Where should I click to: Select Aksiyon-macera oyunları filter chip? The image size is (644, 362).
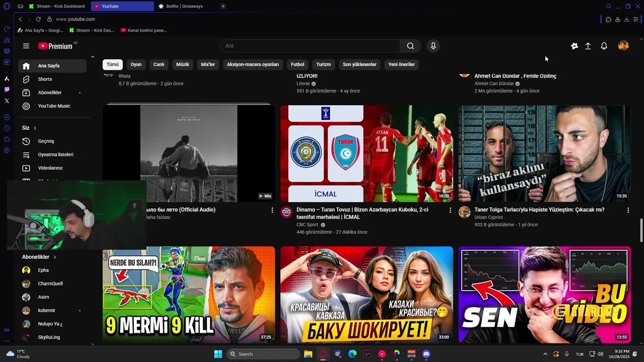coord(253,64)
